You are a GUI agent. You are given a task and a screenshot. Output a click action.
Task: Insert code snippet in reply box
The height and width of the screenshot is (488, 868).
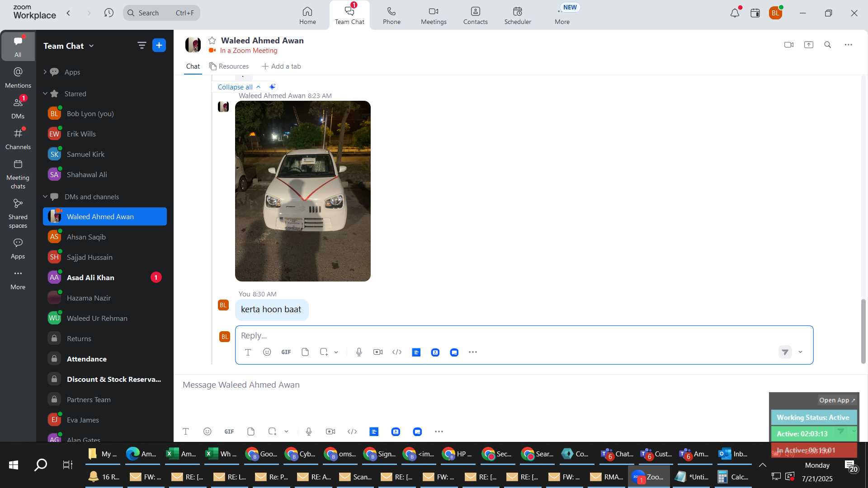(397, 352)
